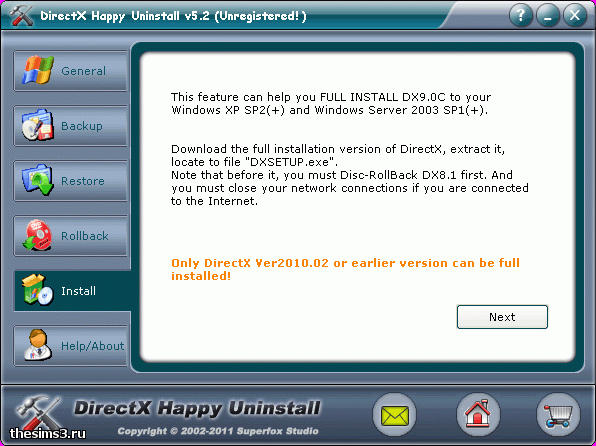This screenshot has height=446, width=596.
Task: Close the DirectX Happy Uninstall window
Action: click(x=575, y=15)
